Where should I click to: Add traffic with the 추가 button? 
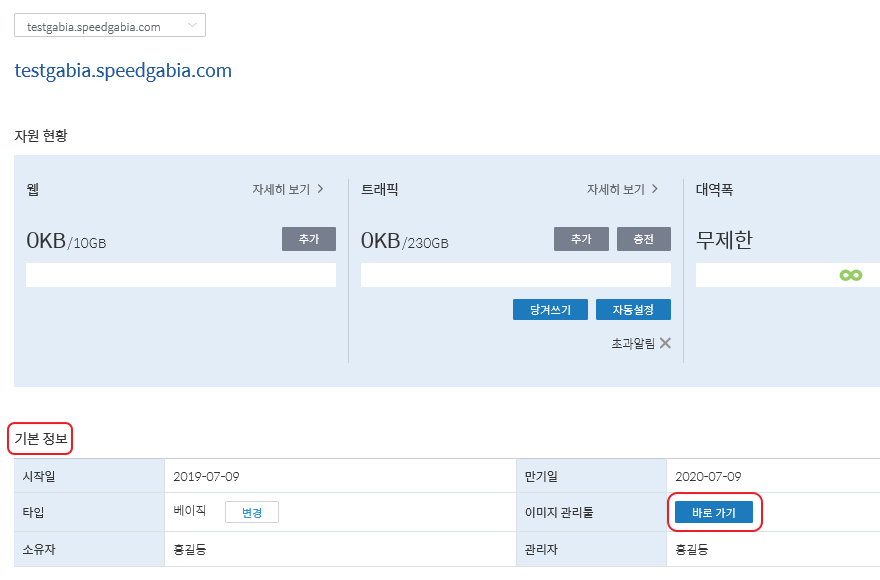pos(581,239)
